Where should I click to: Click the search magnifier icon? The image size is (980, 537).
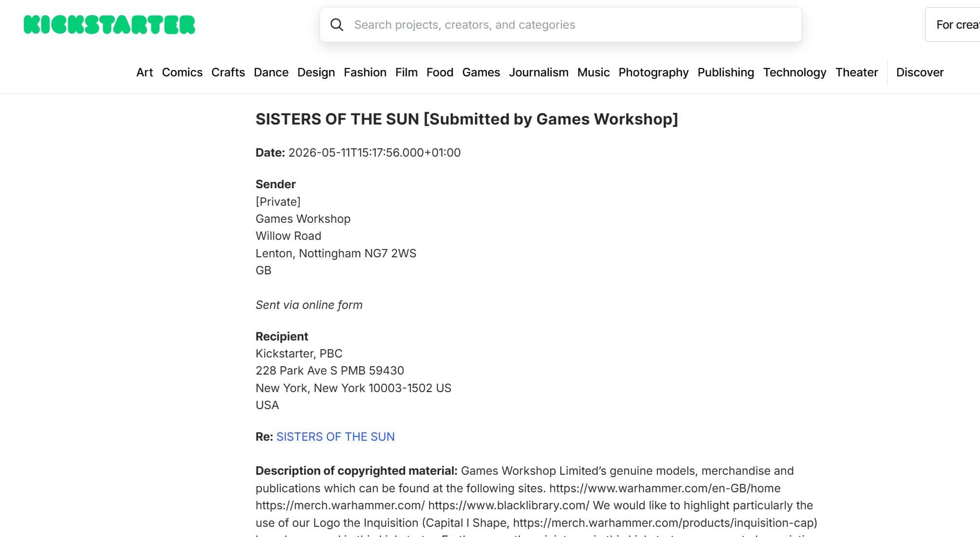(337, 25)
